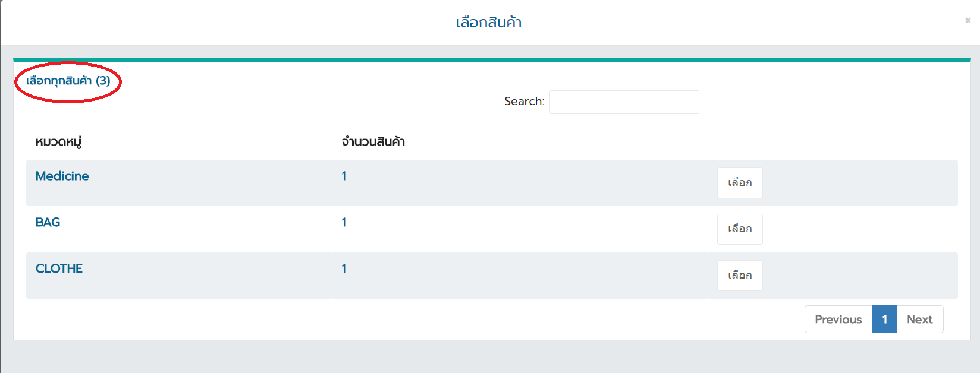The height and width of the screenshot is (373, 980).
Task: Open the BAG category link
Action: coord(48,222)
